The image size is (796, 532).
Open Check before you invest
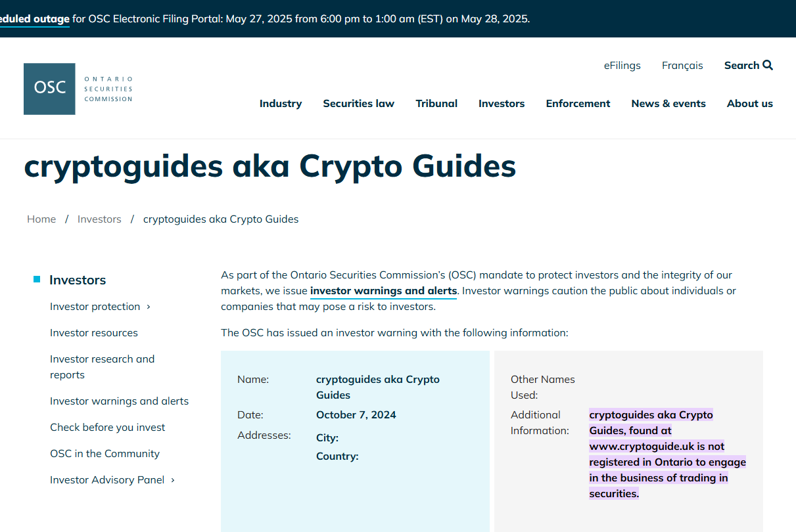click(108, 427)
